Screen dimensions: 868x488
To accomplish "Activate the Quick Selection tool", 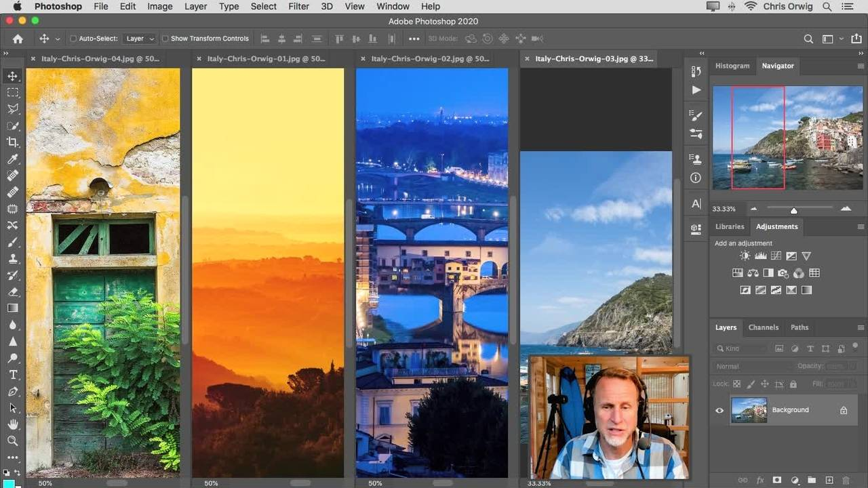I will [x=13, y=125].
